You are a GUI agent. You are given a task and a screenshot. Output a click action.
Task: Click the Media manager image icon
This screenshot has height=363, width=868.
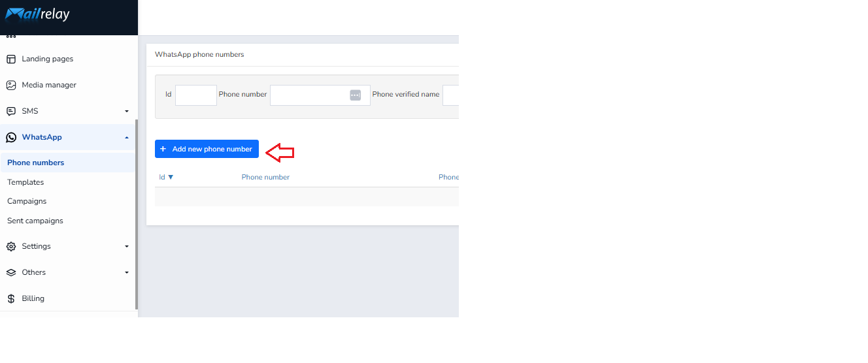[11, 85]
